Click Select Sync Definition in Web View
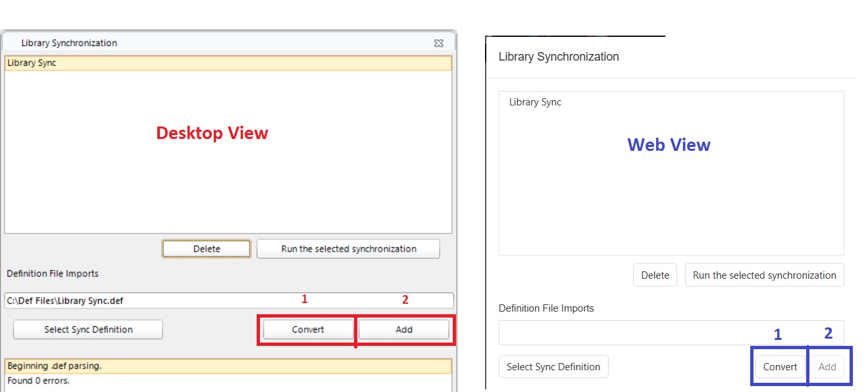868x392 pixels. (553, 366)
